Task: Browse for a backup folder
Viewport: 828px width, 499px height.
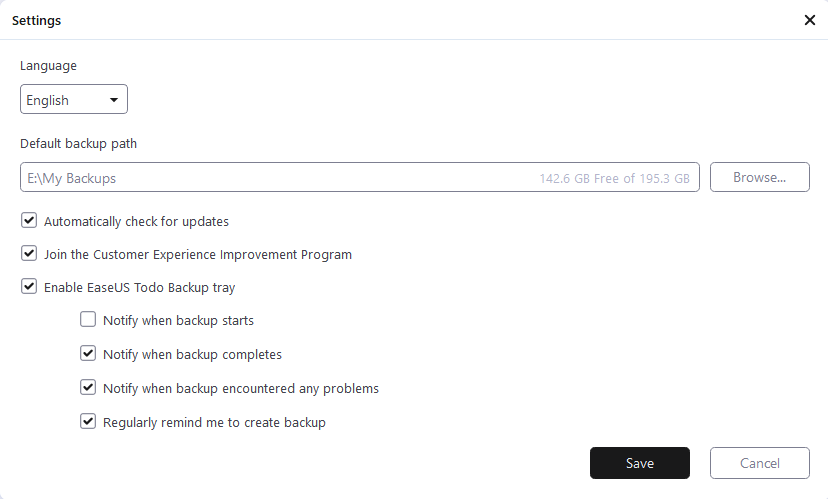Action: [759, 177]
